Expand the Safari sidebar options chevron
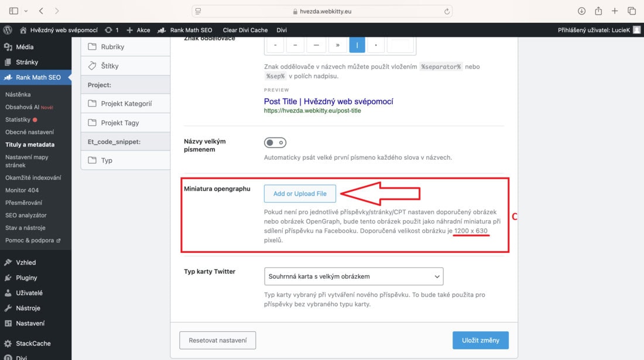644x360 pixels. (x=26, y=11)
